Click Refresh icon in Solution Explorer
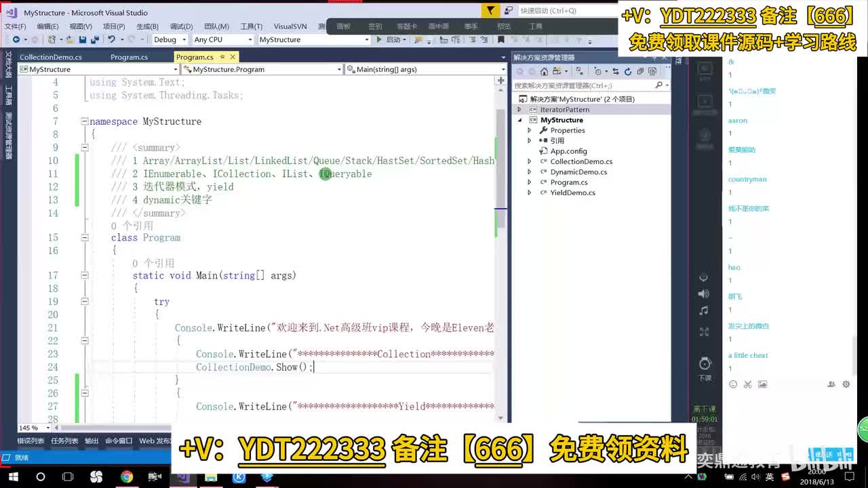The width and height of the screenshot is (868, 488). pos(628,71)
